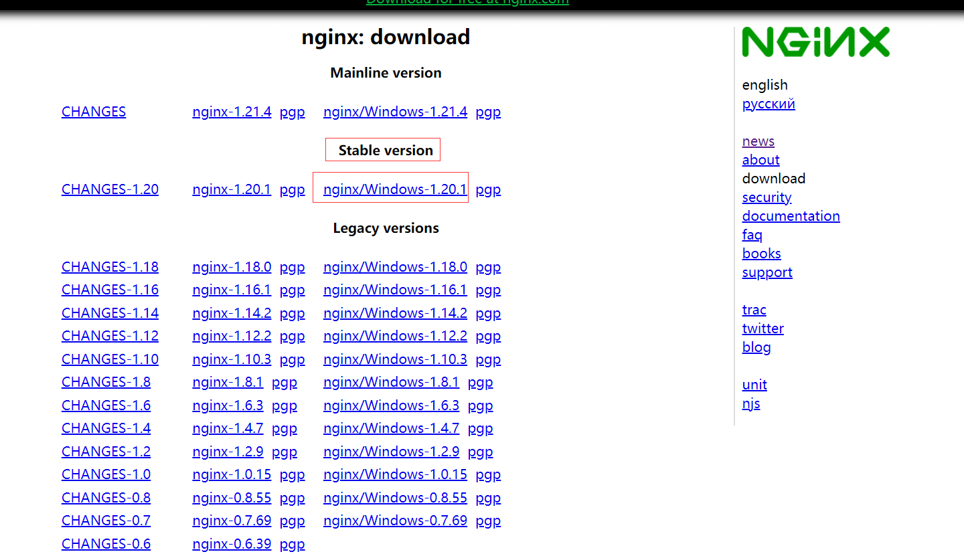
Task: Open the mainline CHANGES link
Action: point(94,112)
